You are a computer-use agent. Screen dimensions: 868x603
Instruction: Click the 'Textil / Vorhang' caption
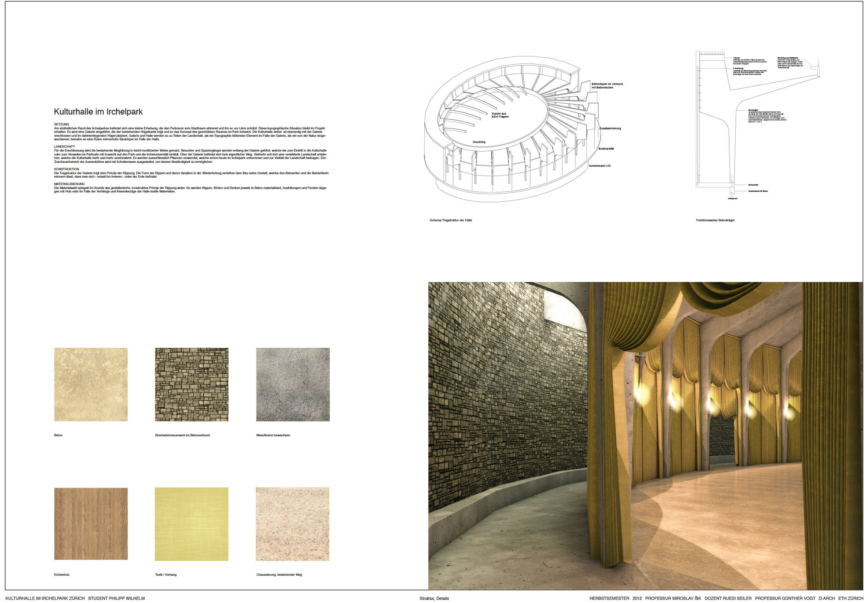166,575
